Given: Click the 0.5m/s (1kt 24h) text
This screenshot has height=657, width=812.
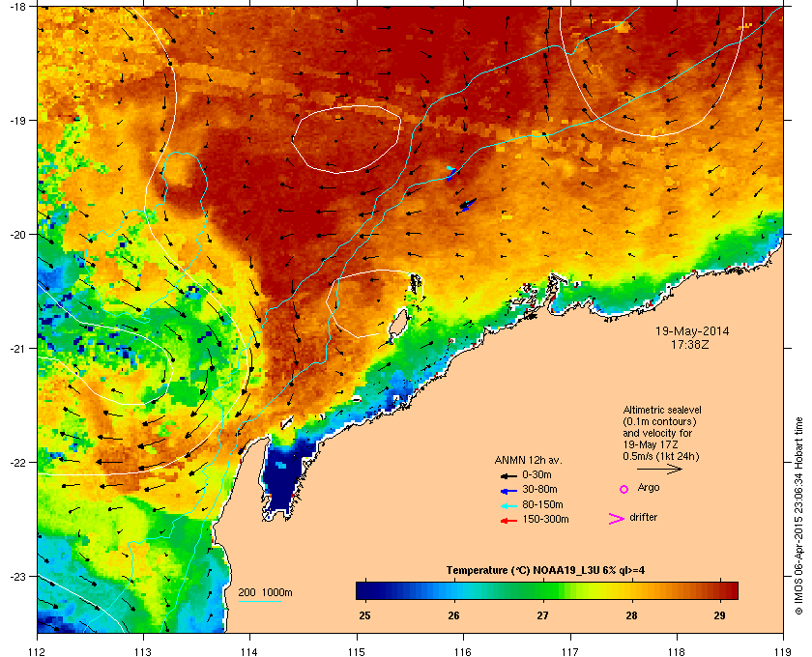Looking at the screenshot, I should click(661, 457).
